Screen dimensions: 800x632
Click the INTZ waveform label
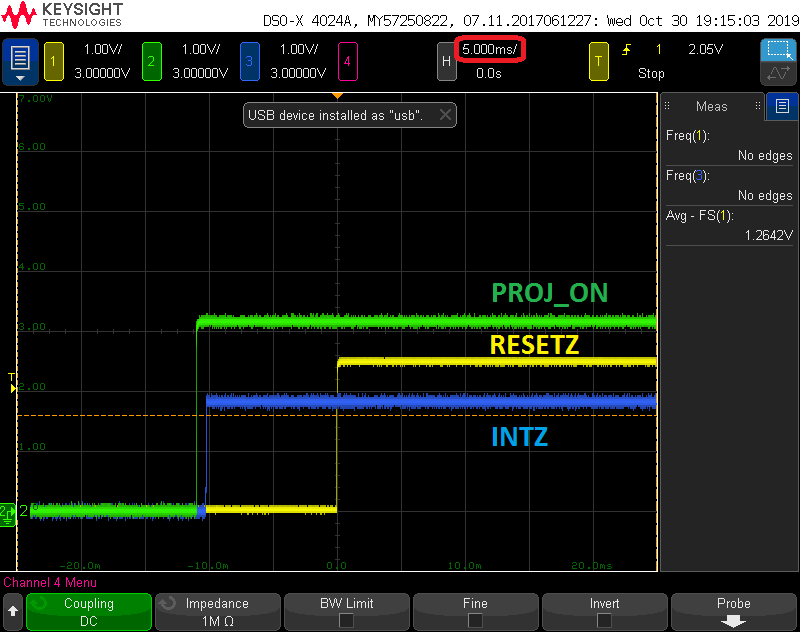click(x=519, y=437)
